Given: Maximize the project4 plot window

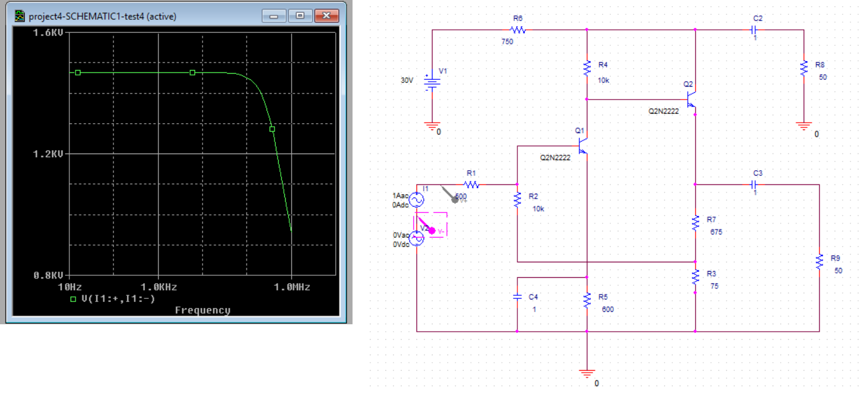Looking at the screenshot, I should 300,15.
